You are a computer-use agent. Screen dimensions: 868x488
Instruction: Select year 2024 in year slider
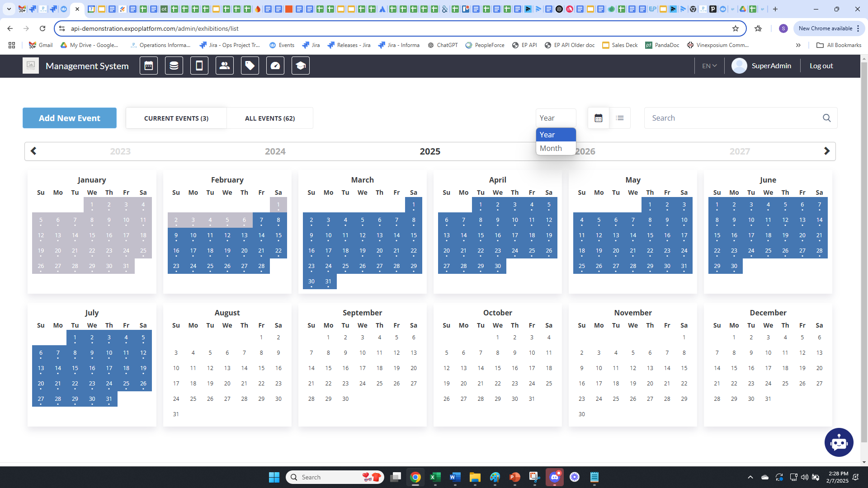pyautogui.click(x=275, y=151)
